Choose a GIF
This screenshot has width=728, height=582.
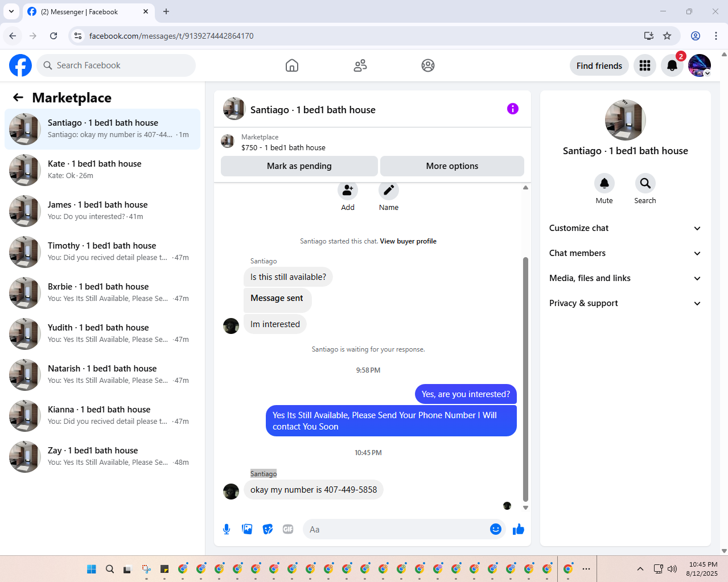point(288,530)
